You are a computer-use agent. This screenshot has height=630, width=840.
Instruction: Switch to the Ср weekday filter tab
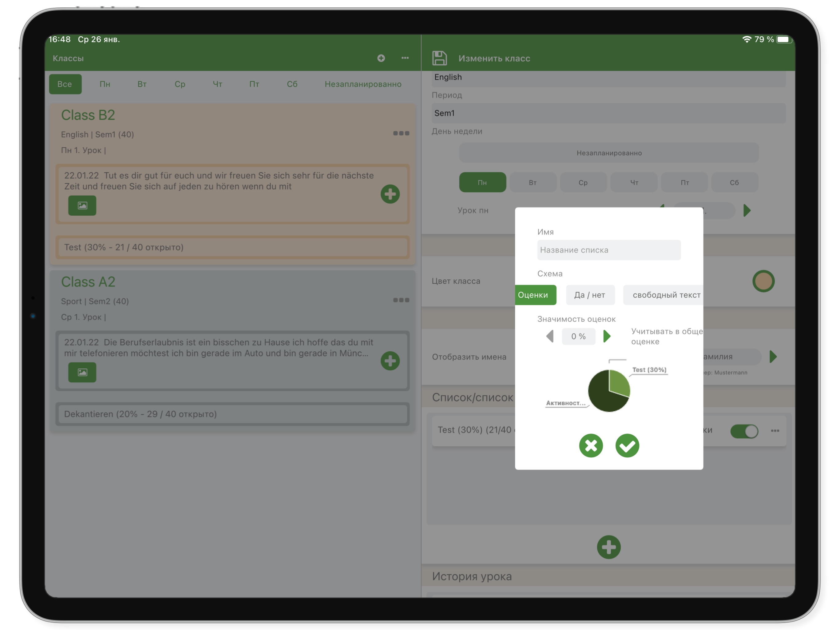tap(180, 84)
